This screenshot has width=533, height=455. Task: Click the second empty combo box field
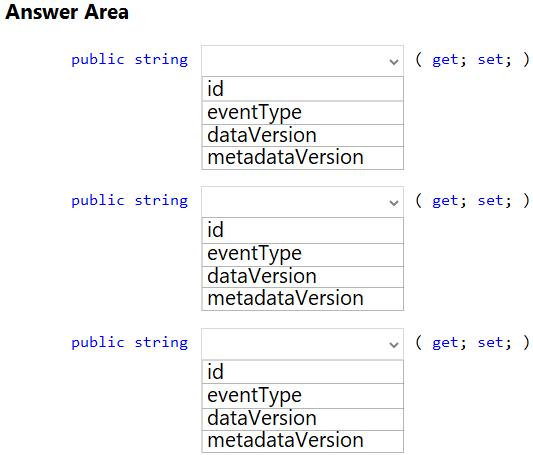click(303, 202)
